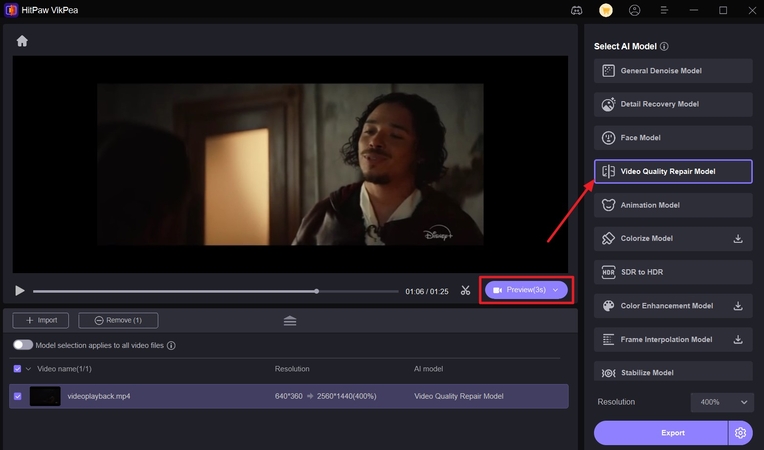Viewport: 764px width, 450px height.
Task: Click the Video Quality Repair Model row cell
Action: click(458, 396)
